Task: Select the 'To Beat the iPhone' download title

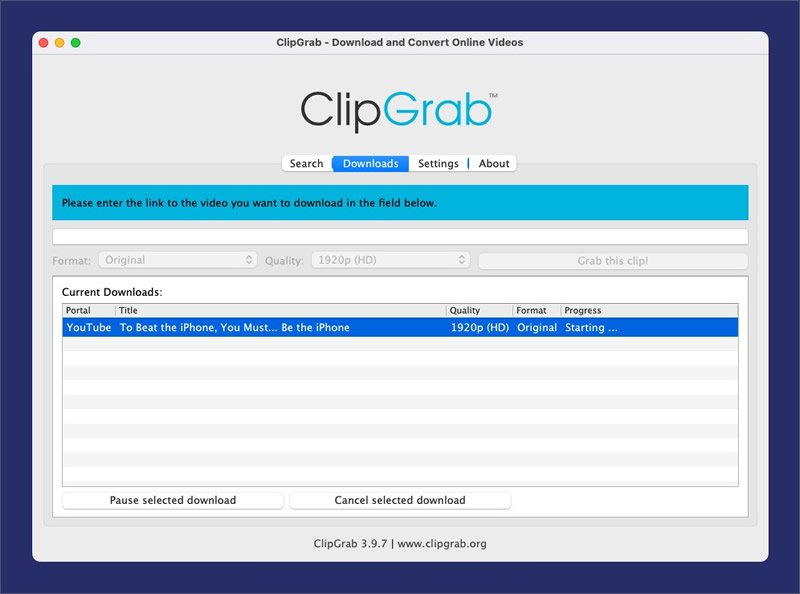Action: [235, 328]
